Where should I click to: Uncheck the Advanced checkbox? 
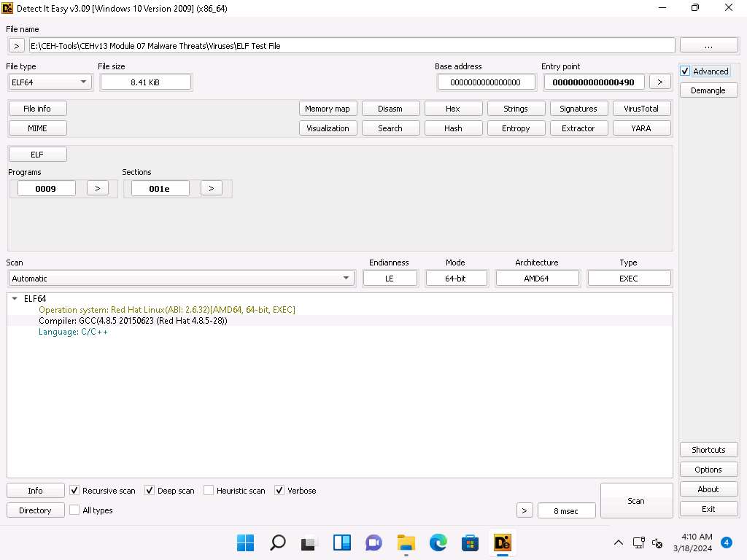pyautogui.click(x=685, y=71)
